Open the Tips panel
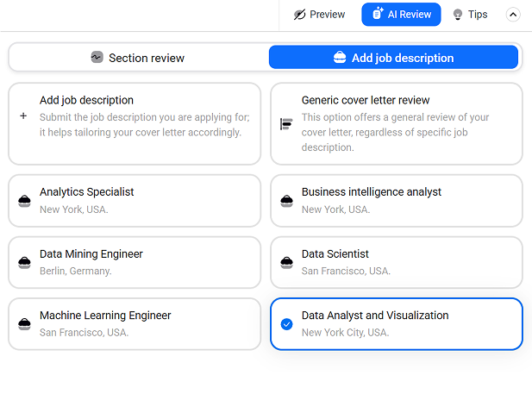532x400 pixels. coord(471,15)
